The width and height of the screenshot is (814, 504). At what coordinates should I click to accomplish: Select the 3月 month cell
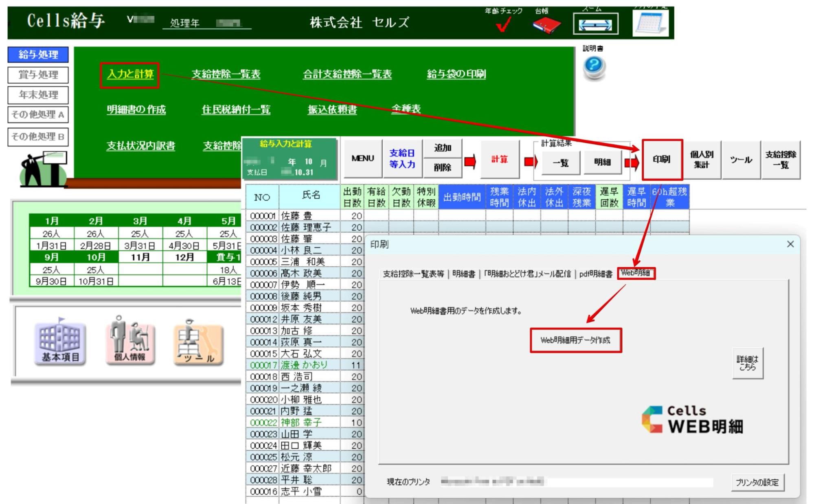pyautogui.click(x=140, y=221)
